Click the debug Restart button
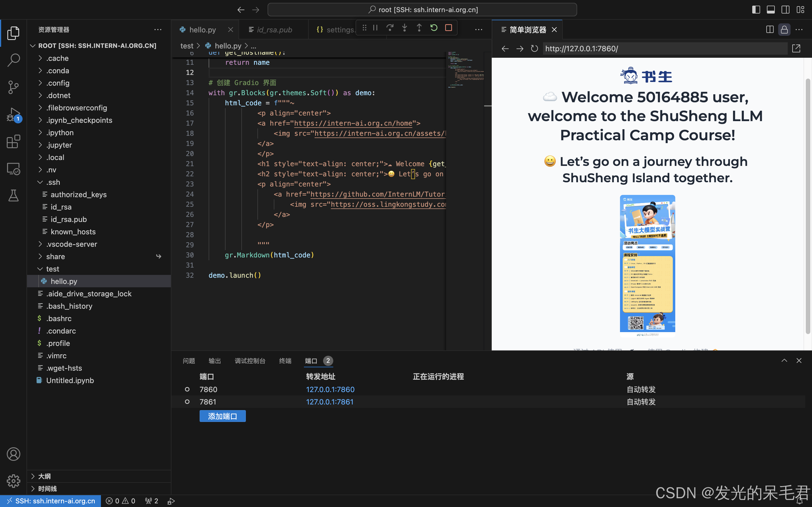The image size is (812, 507). [434, 28]
